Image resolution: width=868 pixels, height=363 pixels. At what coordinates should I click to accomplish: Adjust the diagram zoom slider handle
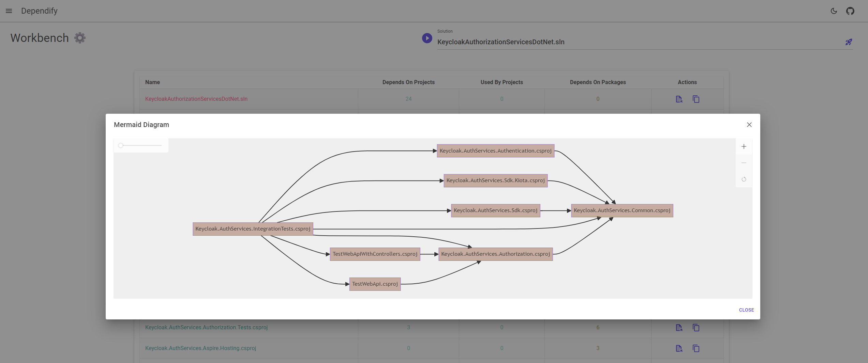[121, 145]
